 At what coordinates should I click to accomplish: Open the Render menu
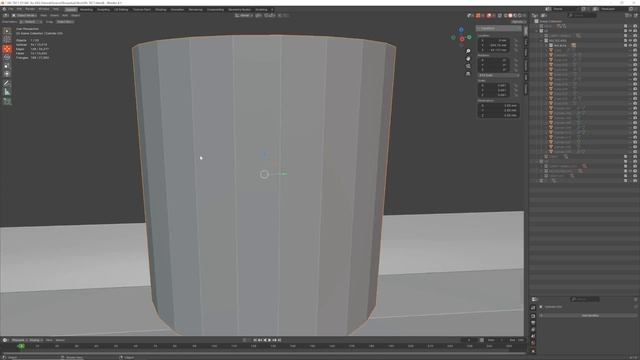click(30, 9)
